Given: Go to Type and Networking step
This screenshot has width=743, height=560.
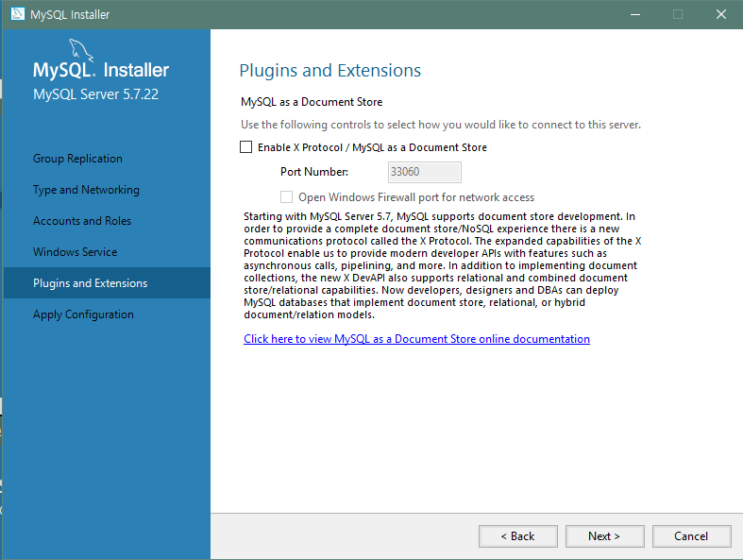Looking at the screenshot, I should tap(86, 190).
